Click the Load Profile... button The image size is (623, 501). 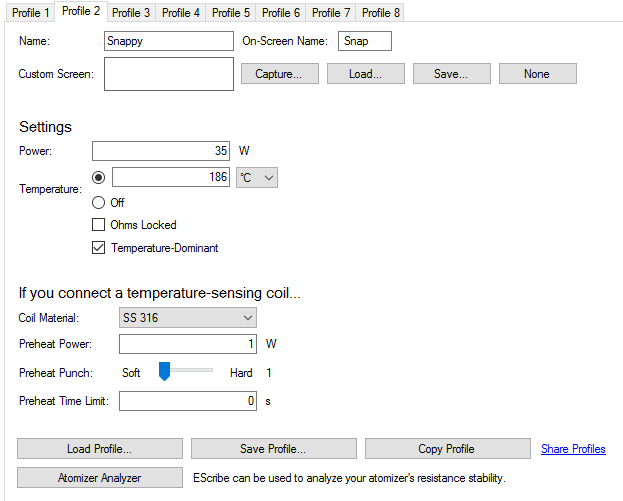[x=100, y=449]
